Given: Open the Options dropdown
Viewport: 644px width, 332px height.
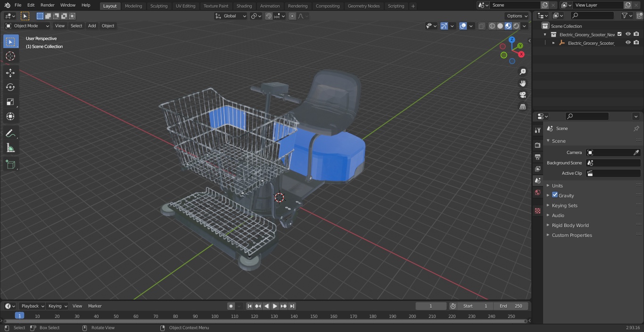Looking at the screenshot, I should [517, 16].
